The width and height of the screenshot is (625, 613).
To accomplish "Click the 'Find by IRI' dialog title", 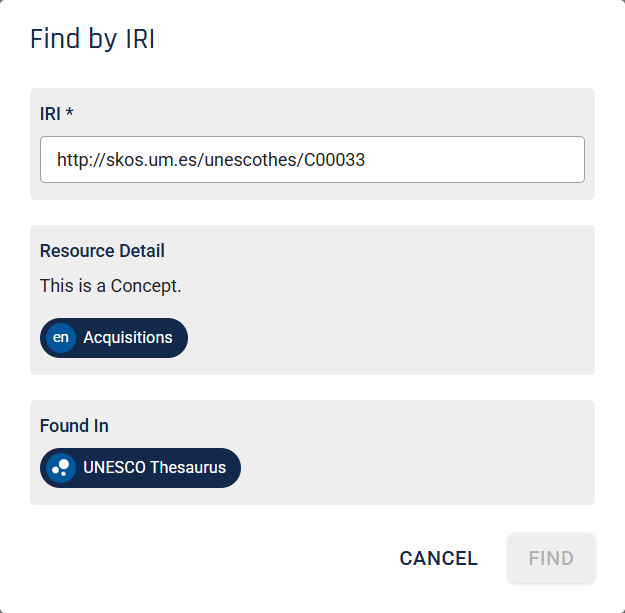I will (x=92, y=39).
